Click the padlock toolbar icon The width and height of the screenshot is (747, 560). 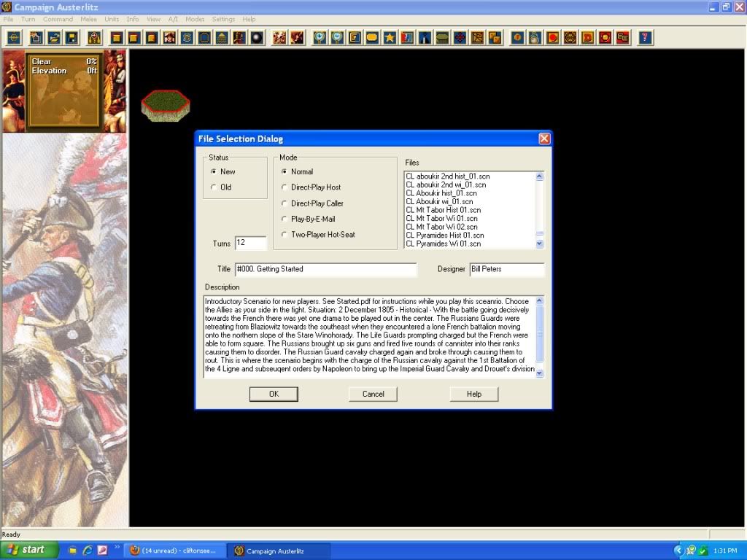pos(535,38)
